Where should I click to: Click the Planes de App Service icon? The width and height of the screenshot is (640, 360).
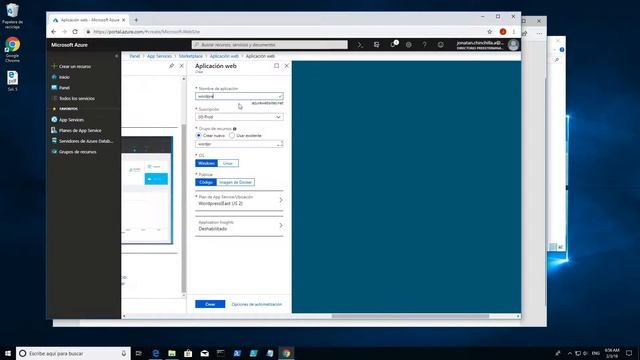[54, 130]
